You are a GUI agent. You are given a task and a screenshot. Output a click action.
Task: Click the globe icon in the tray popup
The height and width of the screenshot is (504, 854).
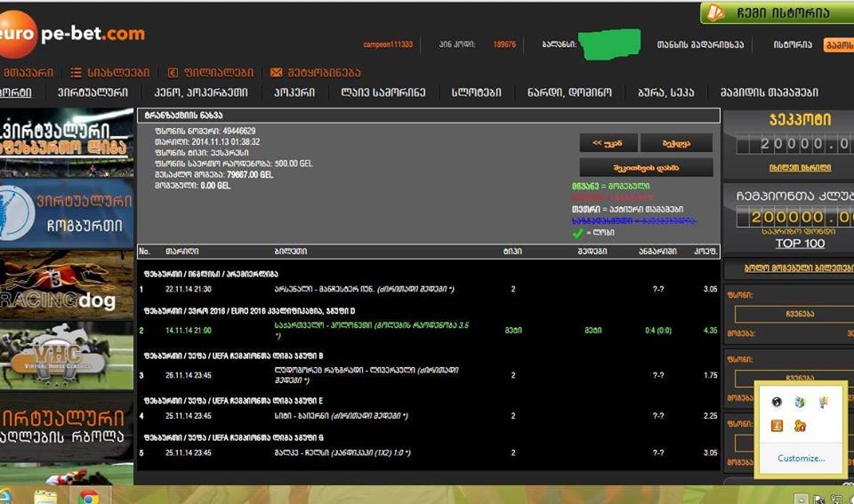point(777,402)
